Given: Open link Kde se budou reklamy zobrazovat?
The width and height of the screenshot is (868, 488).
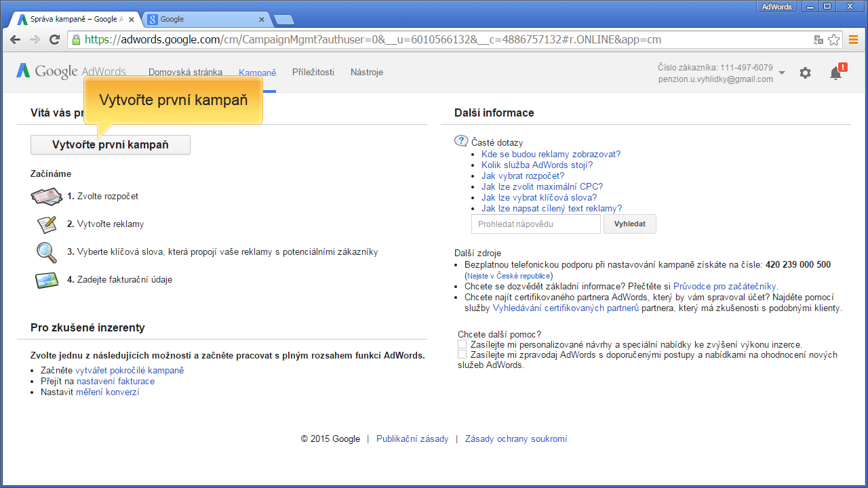Looking at the screenshot, I should [551, 154].
